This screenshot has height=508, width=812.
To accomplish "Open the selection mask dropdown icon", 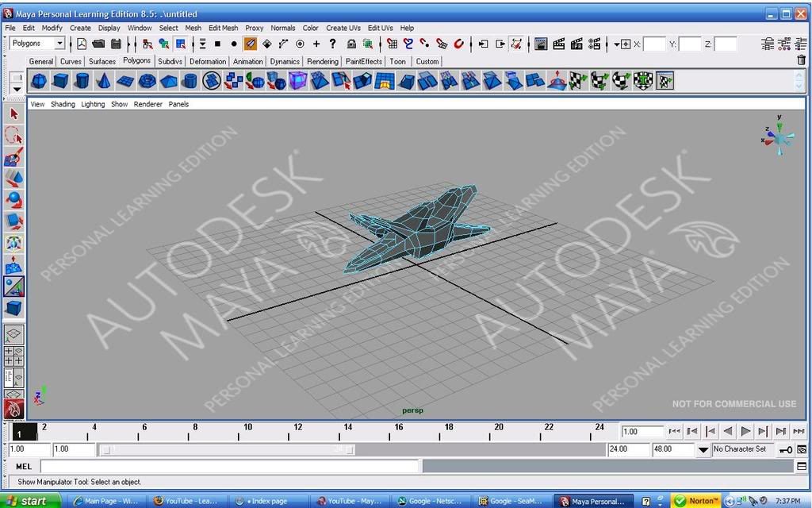I will tap(202, 44).
